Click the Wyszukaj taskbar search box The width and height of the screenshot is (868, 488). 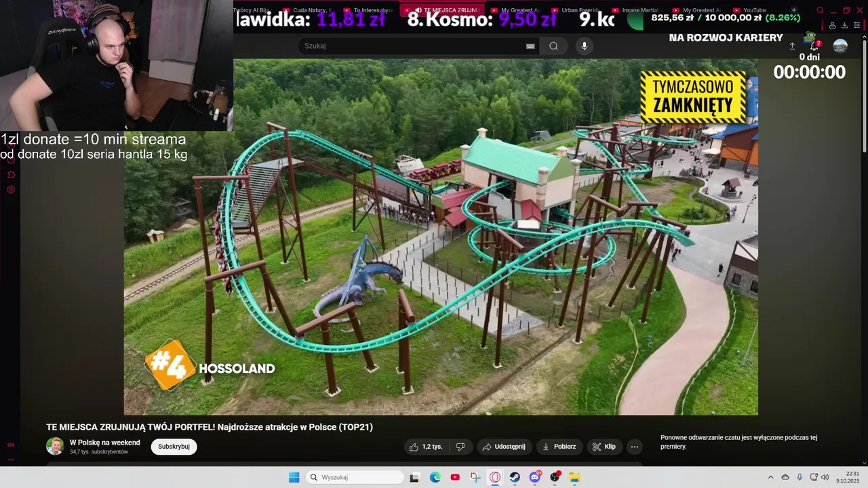(355, 477)
